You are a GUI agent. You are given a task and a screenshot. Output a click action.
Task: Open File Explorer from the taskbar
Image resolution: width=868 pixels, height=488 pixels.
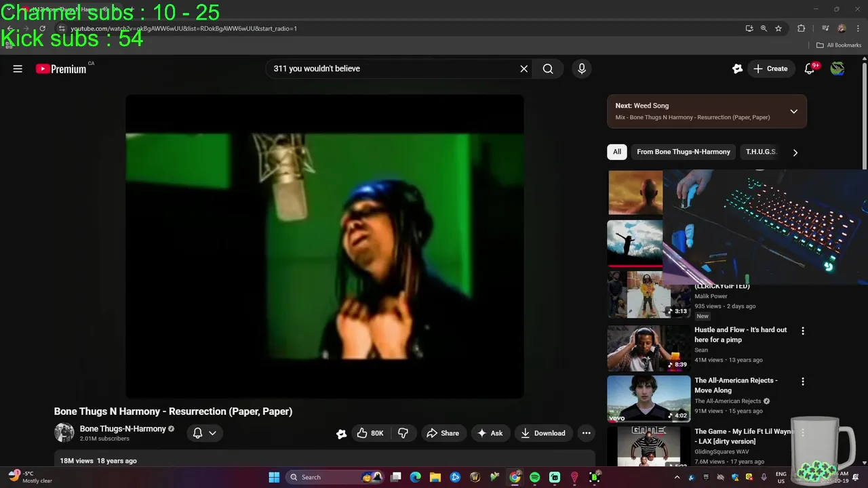tap(435, 477)
